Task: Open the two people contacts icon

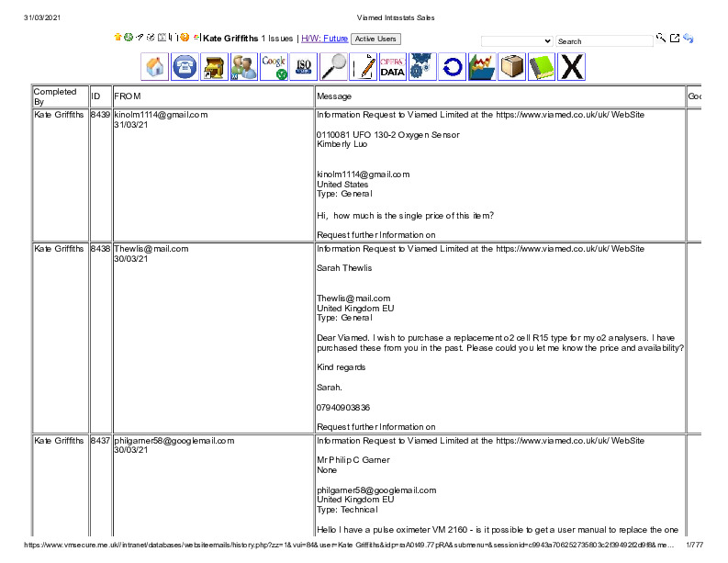Action: pyautogui.click(x=243, y=67)
